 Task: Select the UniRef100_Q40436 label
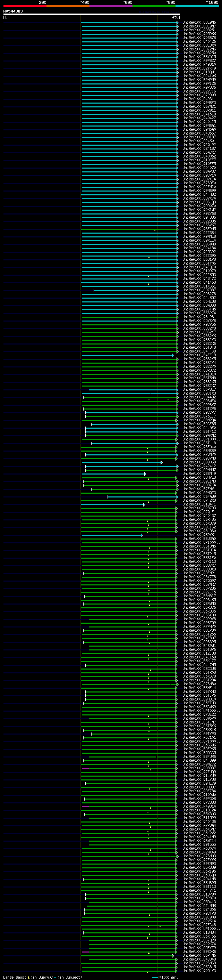click(x=199, y=822)
